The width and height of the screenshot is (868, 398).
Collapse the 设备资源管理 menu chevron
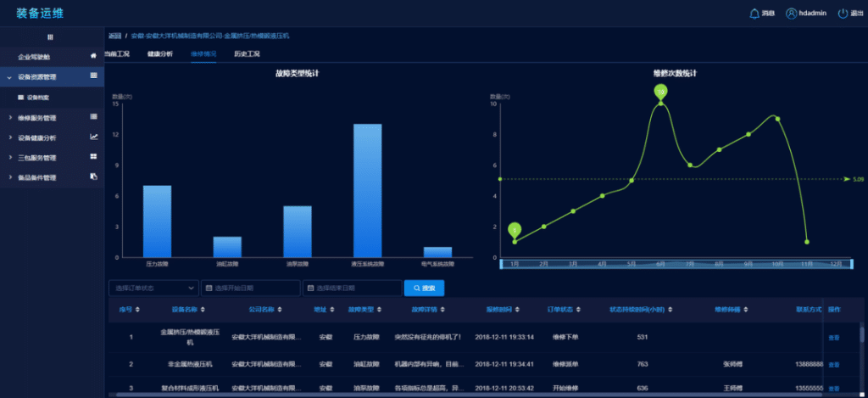(x=9, y=77)
